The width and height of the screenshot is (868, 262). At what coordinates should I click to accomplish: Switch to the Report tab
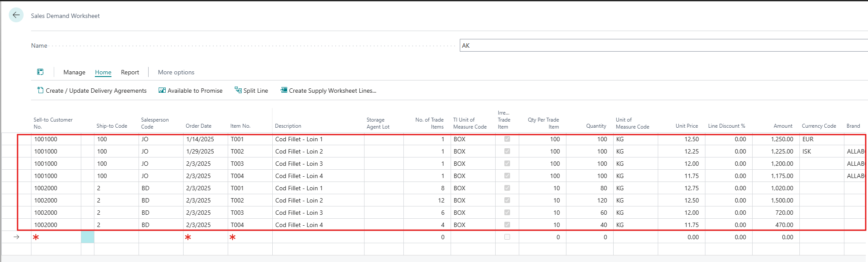(130, 72)
